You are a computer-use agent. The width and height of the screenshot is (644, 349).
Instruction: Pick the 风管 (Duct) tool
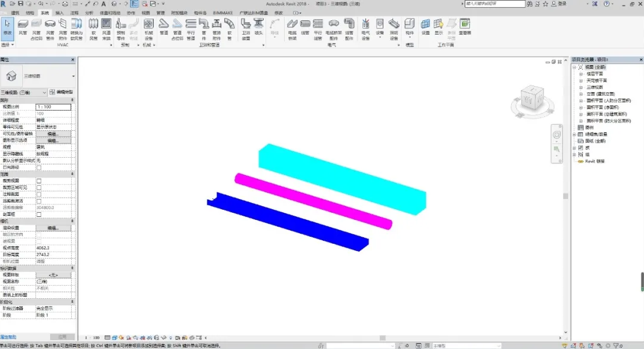coord(23,27)
